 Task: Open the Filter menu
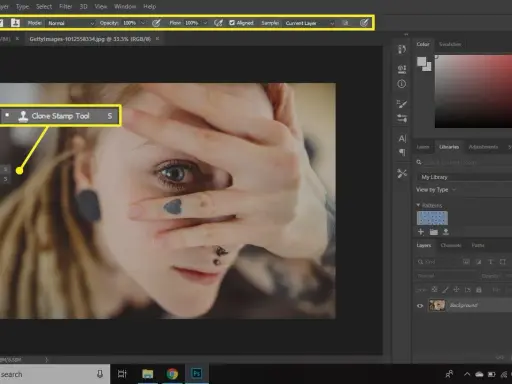pos(65,6)
